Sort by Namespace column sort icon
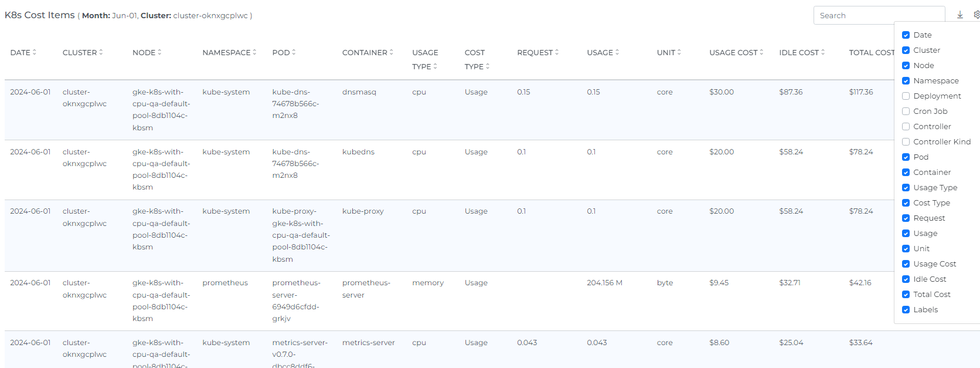This screenshot has width=980, height=368. pos(254,52)
